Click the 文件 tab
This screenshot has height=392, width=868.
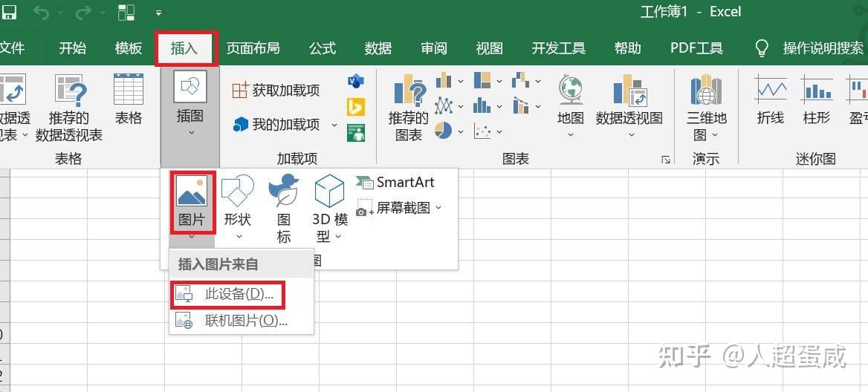[12, 49]
